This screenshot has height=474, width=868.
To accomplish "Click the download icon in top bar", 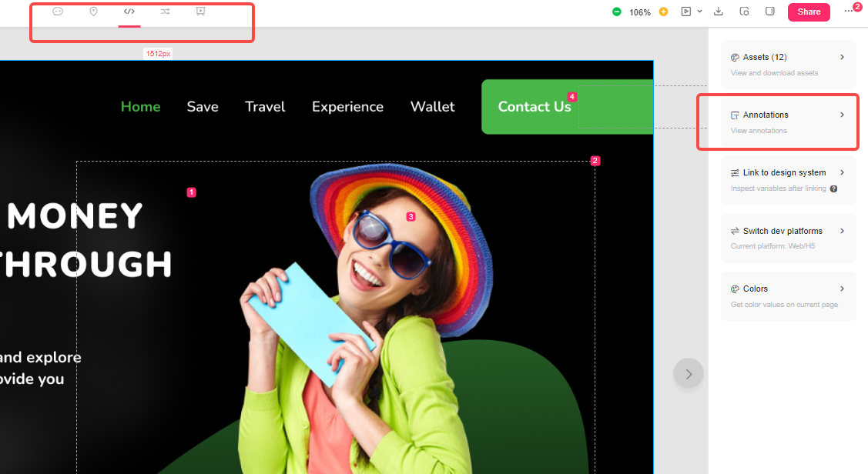I will pyautogui.click(x=719, y=12).
